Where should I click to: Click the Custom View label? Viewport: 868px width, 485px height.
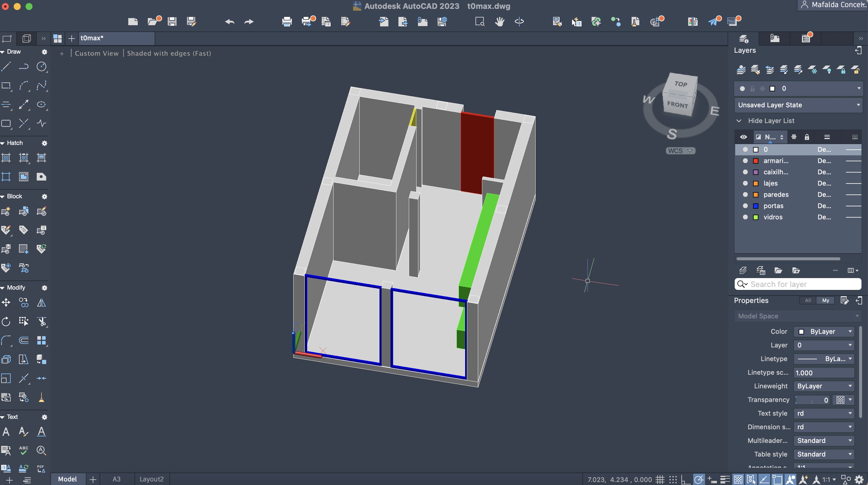[x=96, y=53]
